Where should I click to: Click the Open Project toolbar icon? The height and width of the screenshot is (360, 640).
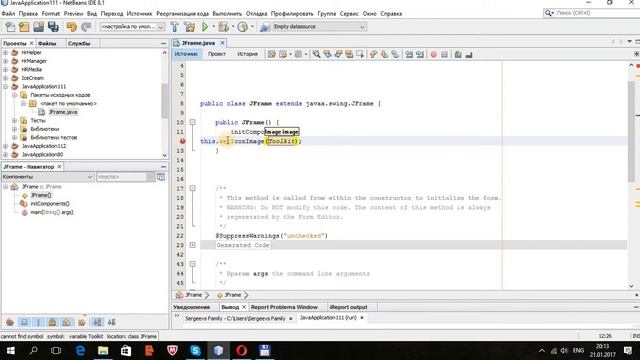pyautogui.click(x=38, y=27)
